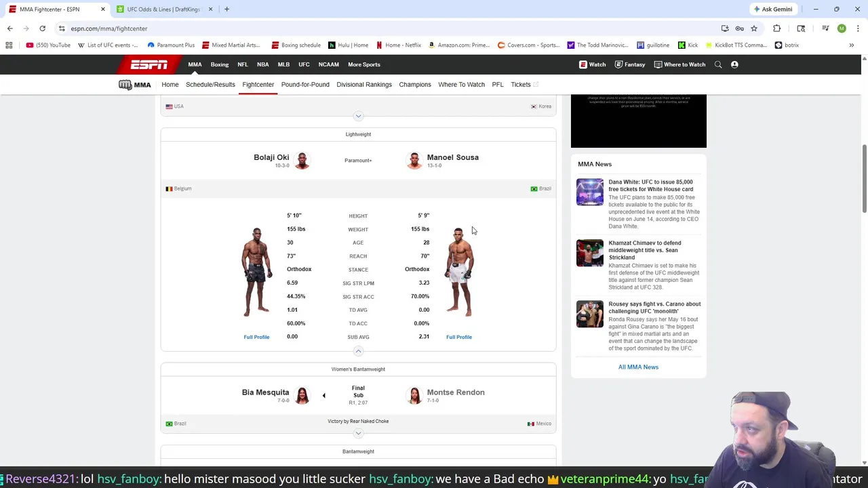The image size is (868, 488).
Task: Open a new browser tab
Action: click(x=226, y=9)
